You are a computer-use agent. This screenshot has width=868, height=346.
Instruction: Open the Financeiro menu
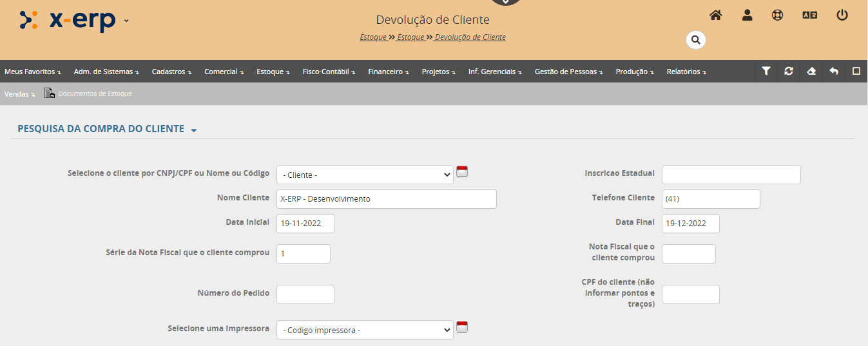point(388,72)
